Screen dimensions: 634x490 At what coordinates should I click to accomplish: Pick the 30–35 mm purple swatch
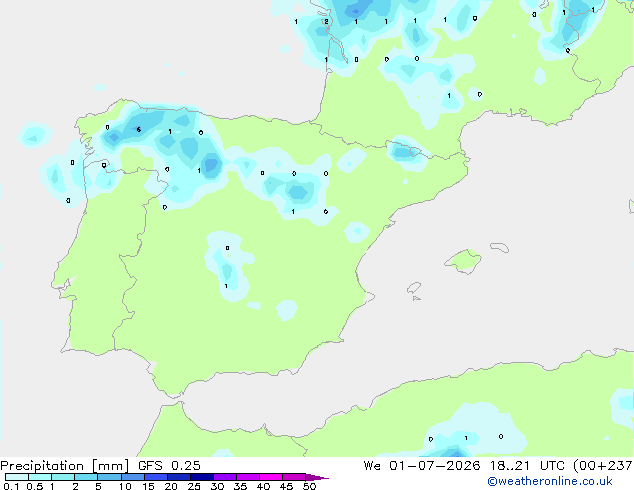pyautogui.click(x=224, y=477)
